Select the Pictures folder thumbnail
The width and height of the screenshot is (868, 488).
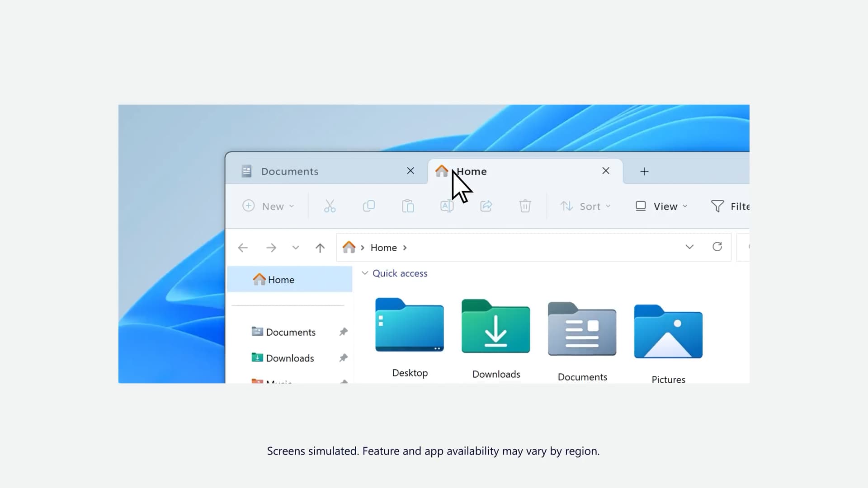point(668,331)
